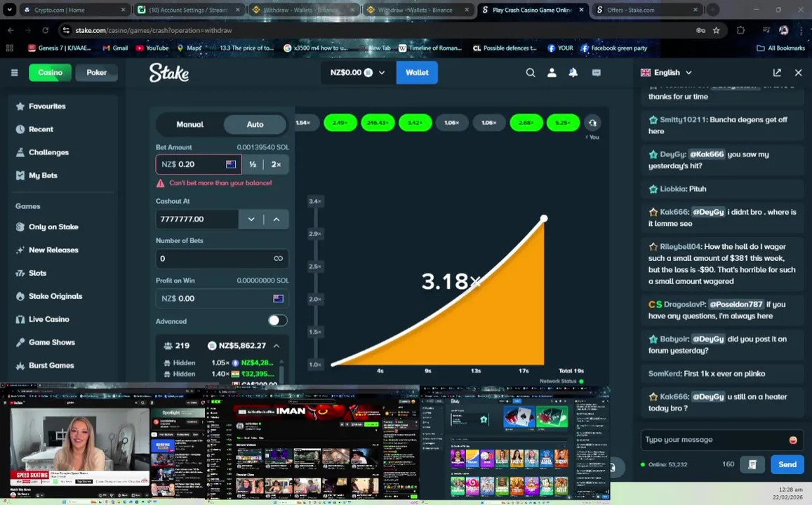Screen dimensions: 812x505
Task: Switch to Auto betting mode
Action: click(255, 124)
